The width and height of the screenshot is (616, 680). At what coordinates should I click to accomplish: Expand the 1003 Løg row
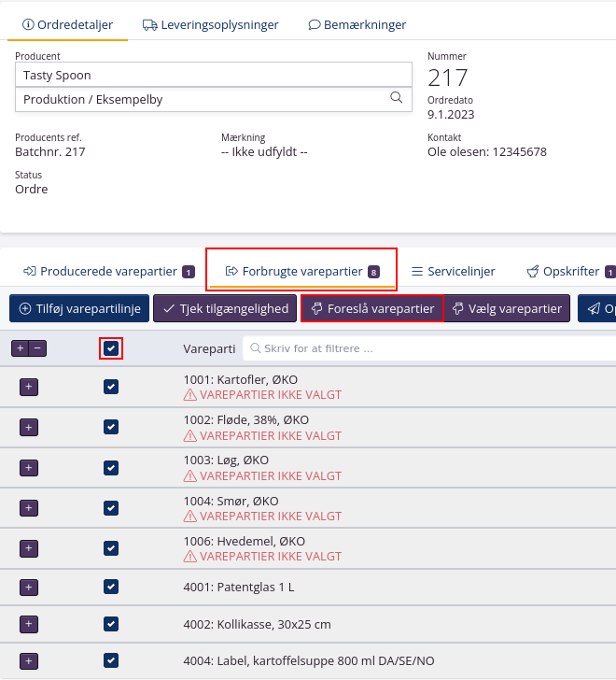(28, 467)
